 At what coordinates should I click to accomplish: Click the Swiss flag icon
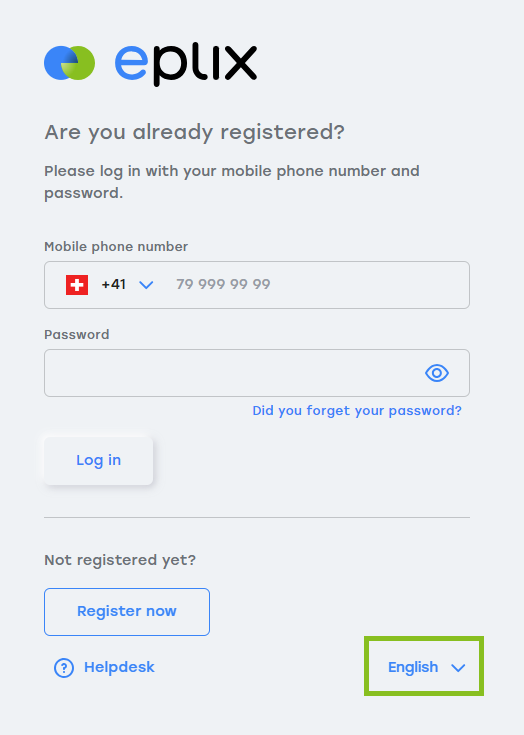pyautogui.click(x=77, y=285)
